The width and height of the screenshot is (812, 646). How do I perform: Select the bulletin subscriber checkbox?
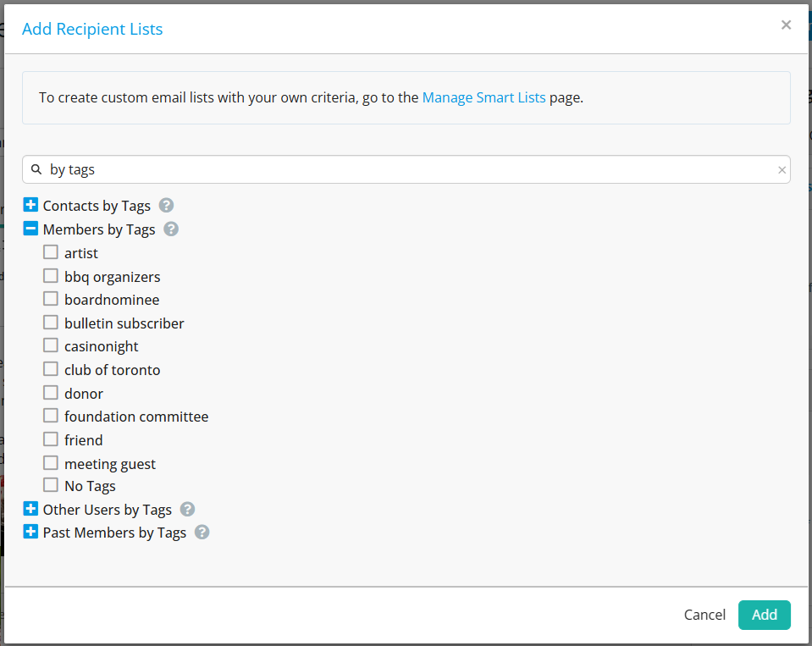[51, 323]
